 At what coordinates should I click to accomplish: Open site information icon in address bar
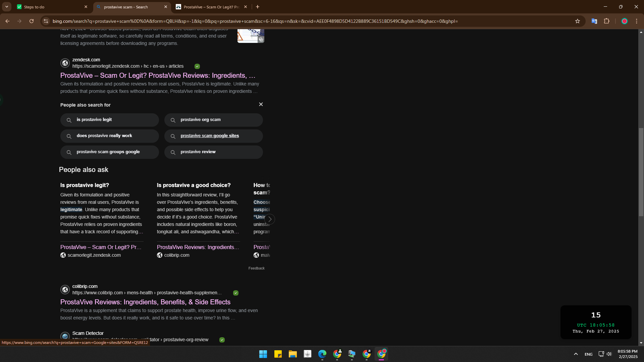click(46, 21)
